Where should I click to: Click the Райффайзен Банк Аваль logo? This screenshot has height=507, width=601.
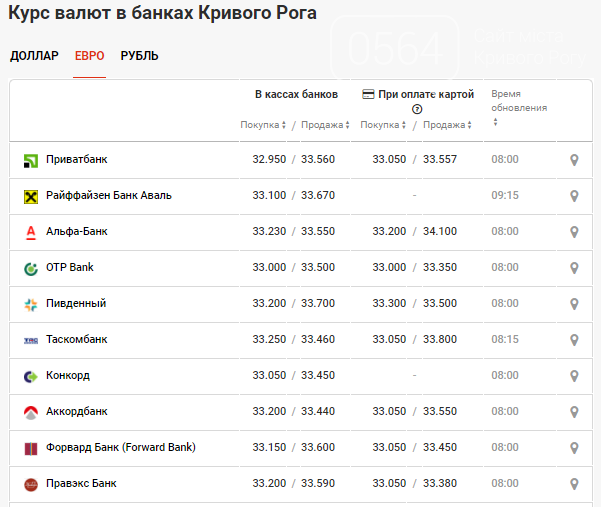coord(31,197)
